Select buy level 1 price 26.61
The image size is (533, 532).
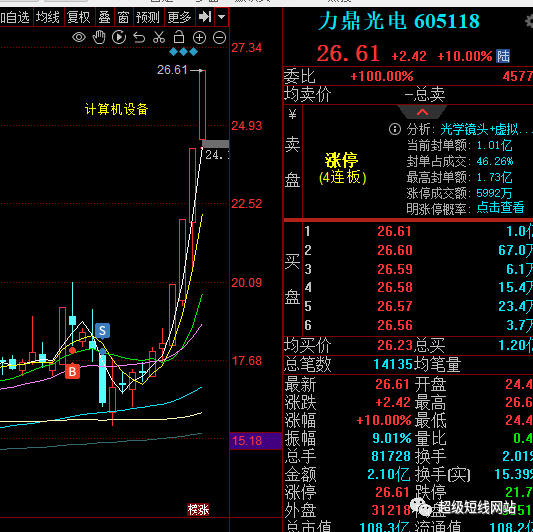pyautogui.click(x=394, y=231)
